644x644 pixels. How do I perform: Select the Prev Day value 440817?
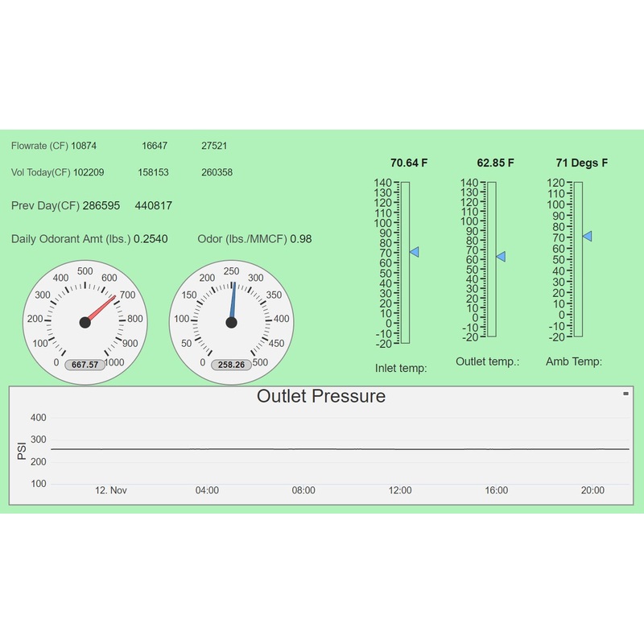pos(153,206)
